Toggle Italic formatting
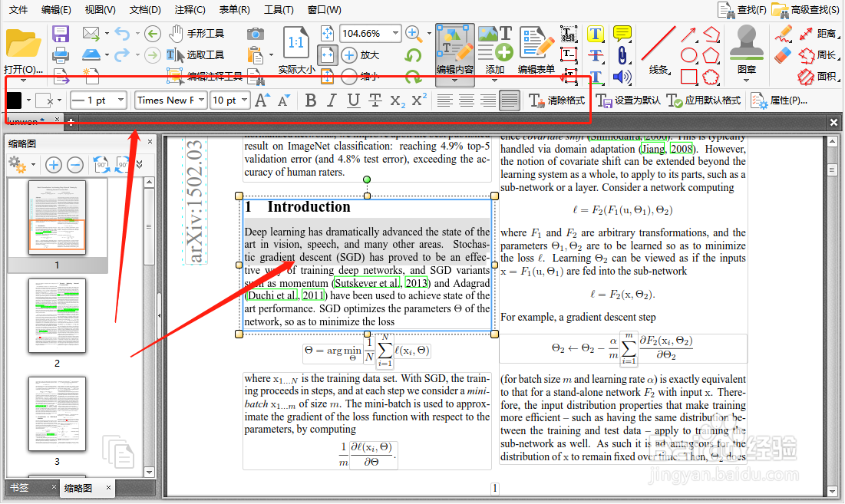The height and width of the screenshot is (504, 845). click(332, 100)
